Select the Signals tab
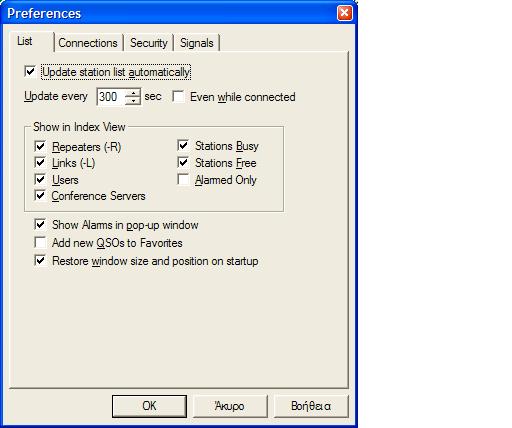 pos(197,43)
